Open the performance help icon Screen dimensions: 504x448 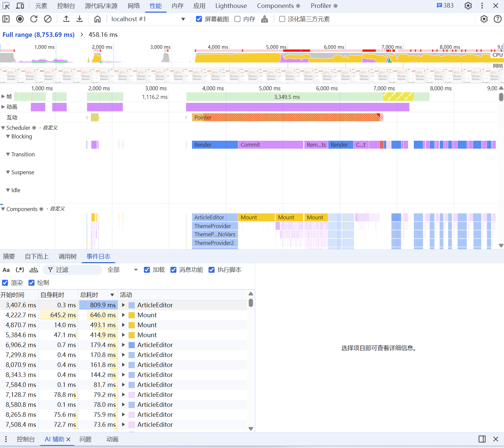(x=498, y=19)
